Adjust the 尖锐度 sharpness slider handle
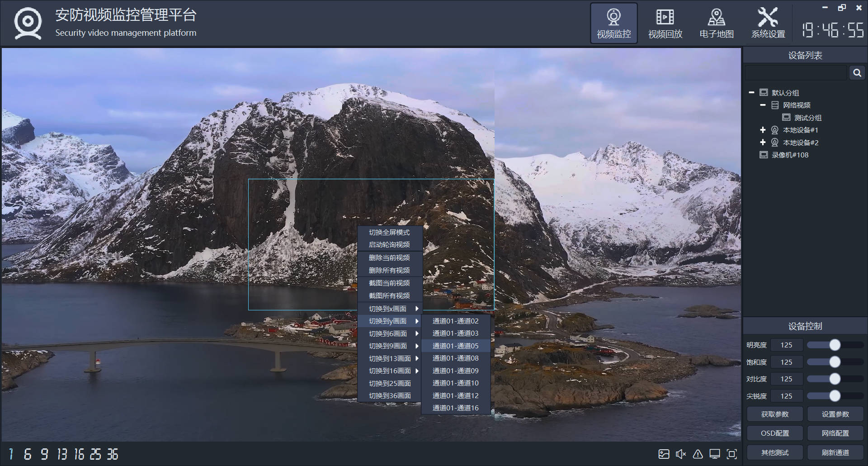 [x=835, y=396]
